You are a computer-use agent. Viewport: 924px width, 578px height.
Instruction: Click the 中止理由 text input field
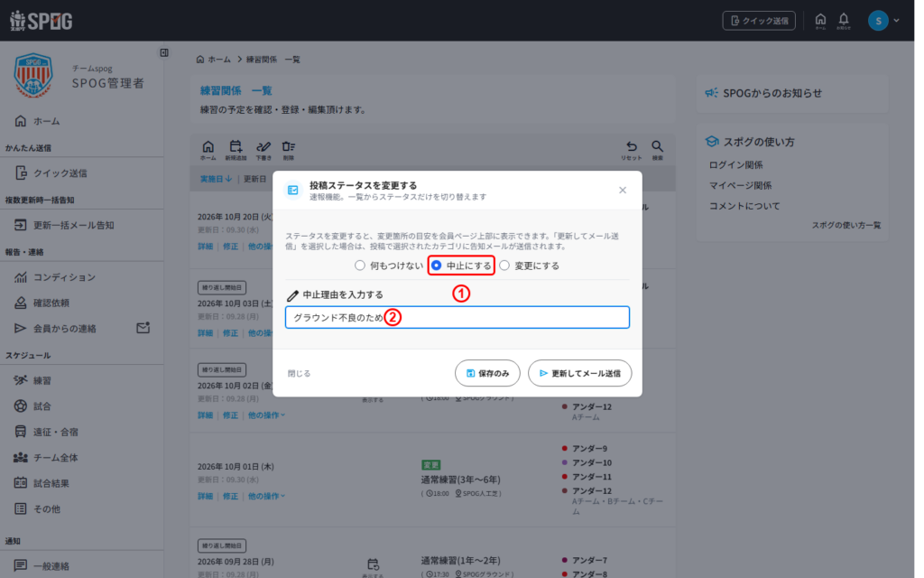(x=457, y=317)
